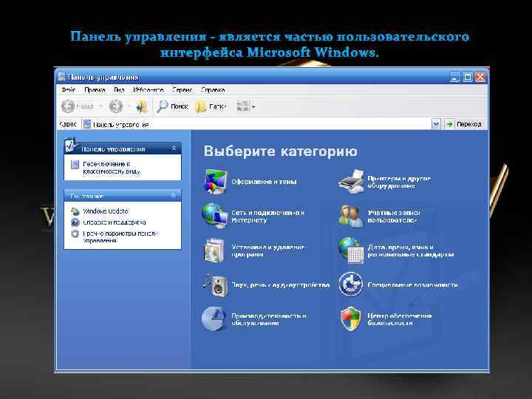Image resolution: width=532 pixels, height=399 pixels.
Task: Click the Forward arrow toolbar icon
Action: 116,106
